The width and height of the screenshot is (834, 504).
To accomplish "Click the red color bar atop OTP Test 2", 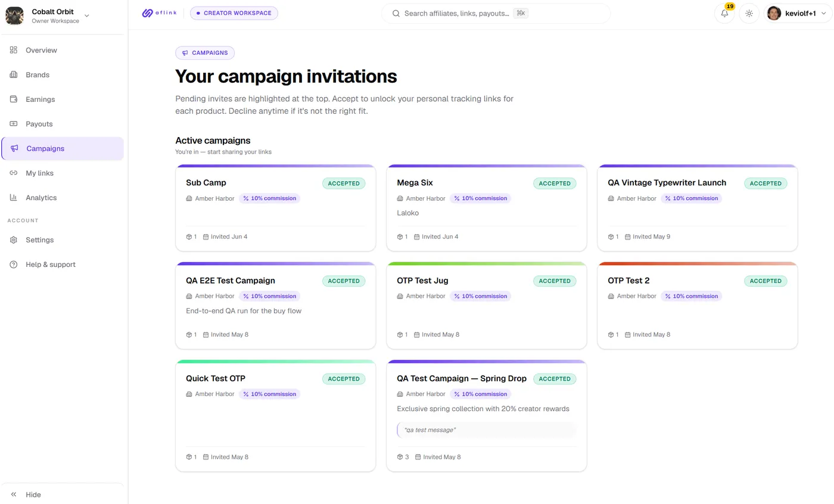I will pyautogui.click(x=698, y=263).
